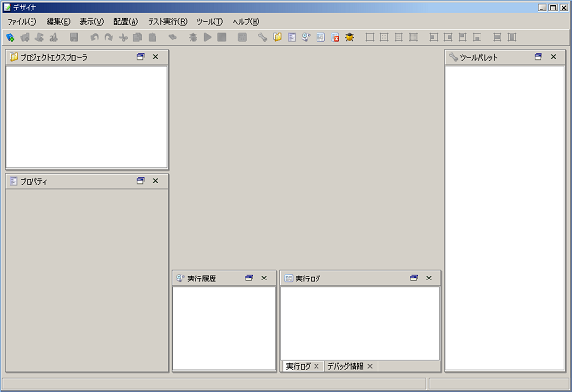Close the 実行履歴 panel
The width and height of the screenshot is (572, 392).
[264, 278]
